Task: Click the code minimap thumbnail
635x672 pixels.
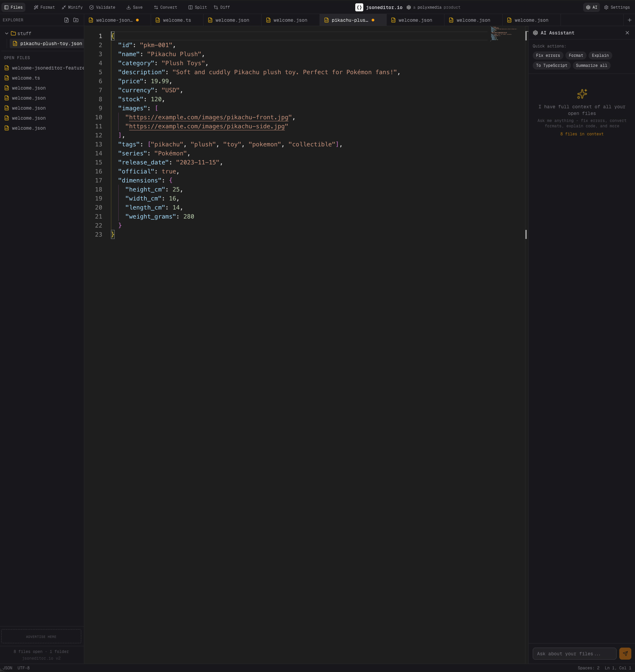Action: tap(503, 33)
